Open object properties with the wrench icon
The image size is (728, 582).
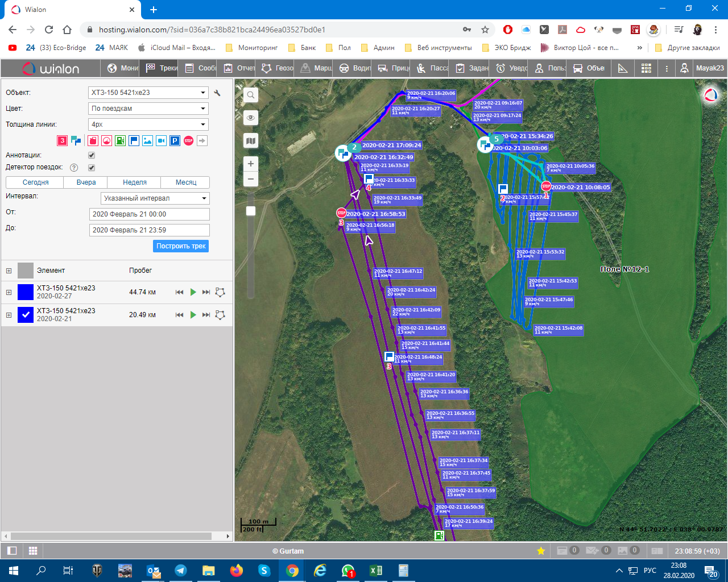[x=217, y=93]
